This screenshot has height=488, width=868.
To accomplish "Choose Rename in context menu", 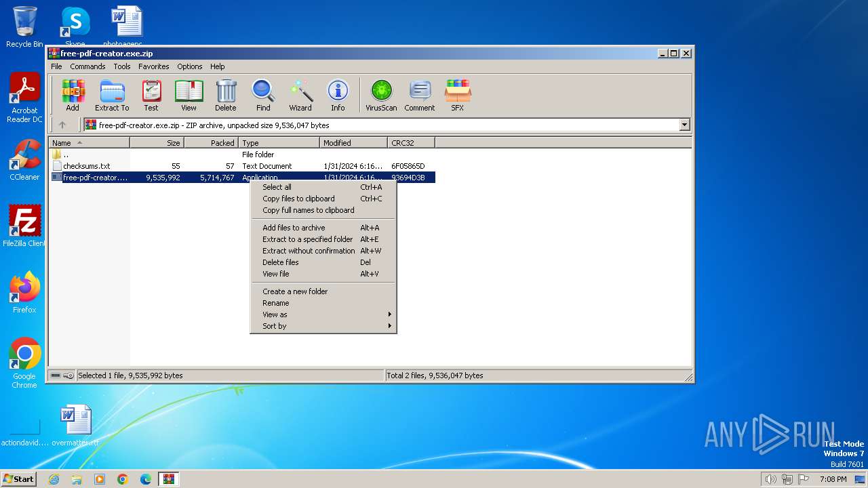I will [323, 303].
